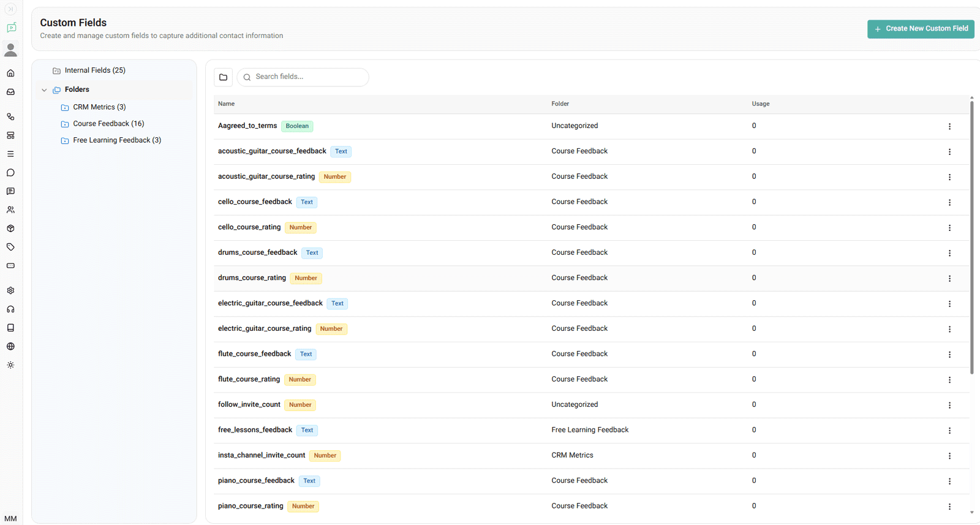980x525 pixels.
Task: Click the table vertical scrollbar thumb
Action: tap(971, 238)
